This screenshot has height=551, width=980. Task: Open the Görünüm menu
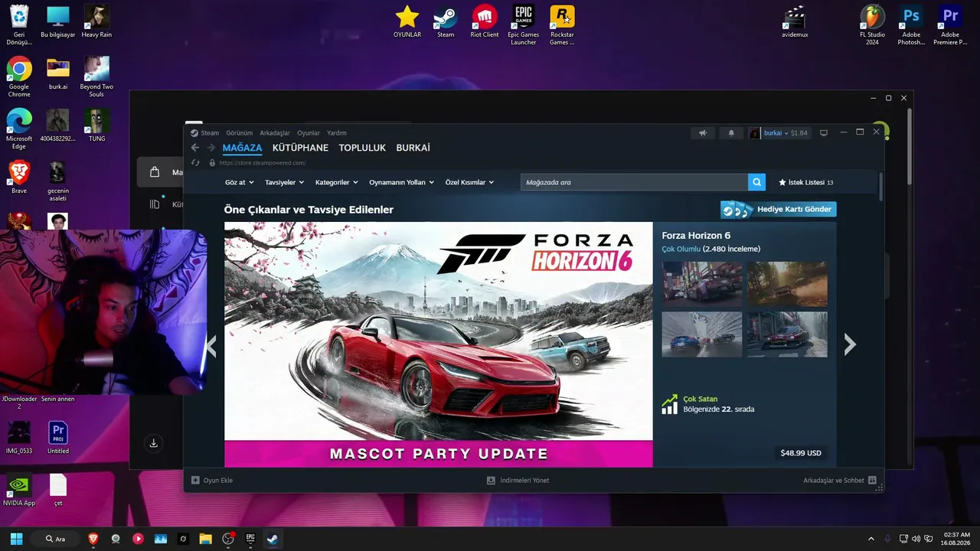240,133
